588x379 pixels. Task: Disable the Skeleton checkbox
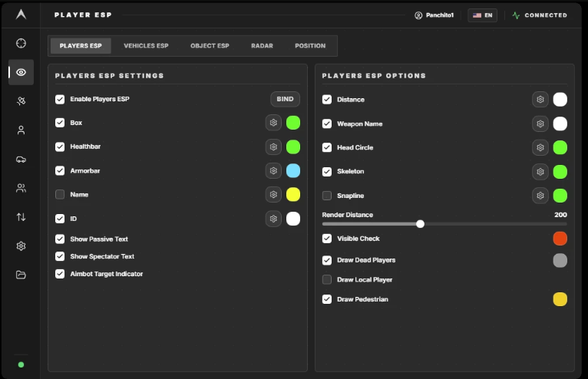pyautogui.click(x=327, y=171)
